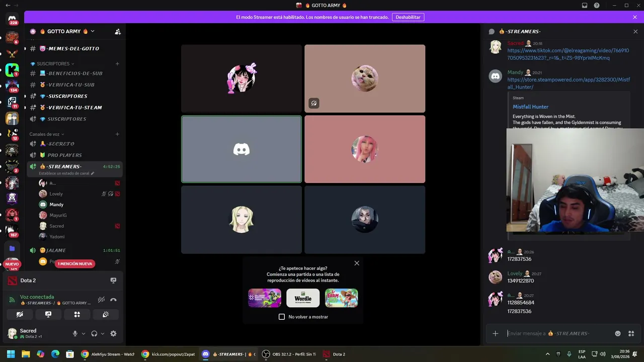Toggle noise suppression next to Voz conectada
The image size is (644, 362).
[101, 300]
